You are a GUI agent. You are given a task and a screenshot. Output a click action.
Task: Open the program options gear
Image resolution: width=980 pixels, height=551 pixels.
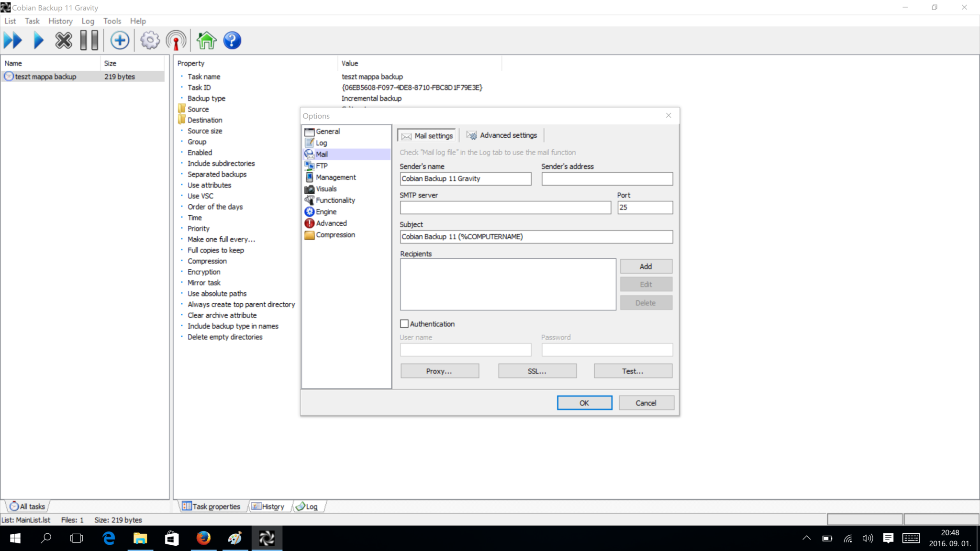click(x=150, y=40)
